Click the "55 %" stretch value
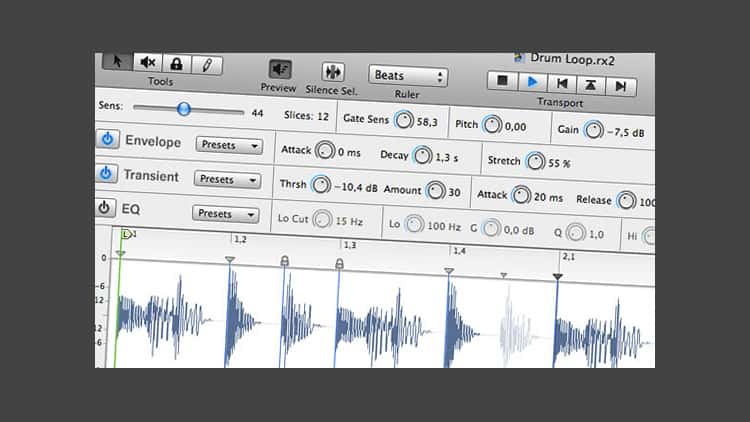Screen dimensions: 750x422 click(x=559, y=163)
